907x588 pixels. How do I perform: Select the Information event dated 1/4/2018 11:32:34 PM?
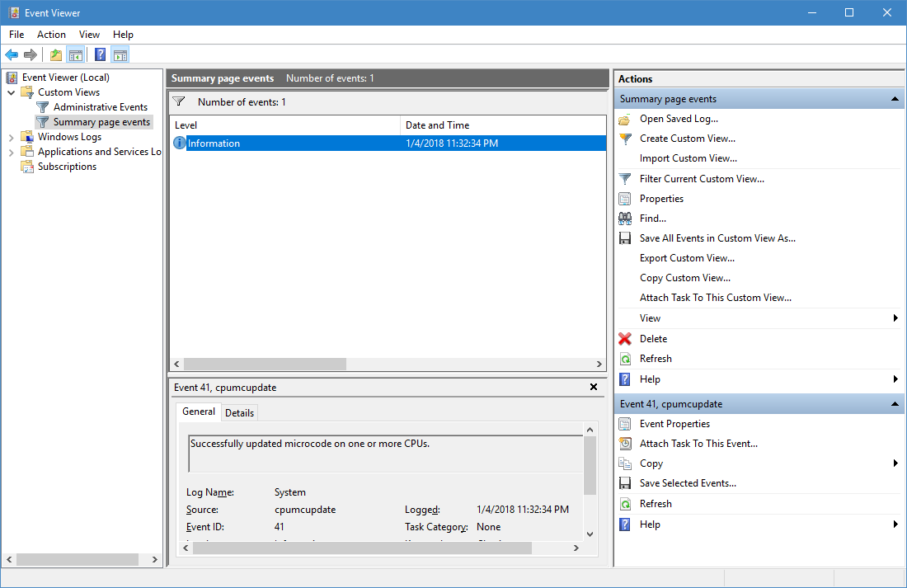pos(388,143)
